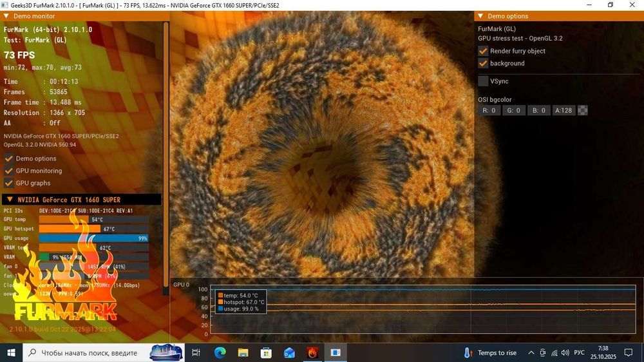Click the VRAM temp 62°C bar
This screenshot has height=362, width=644.
93,248
